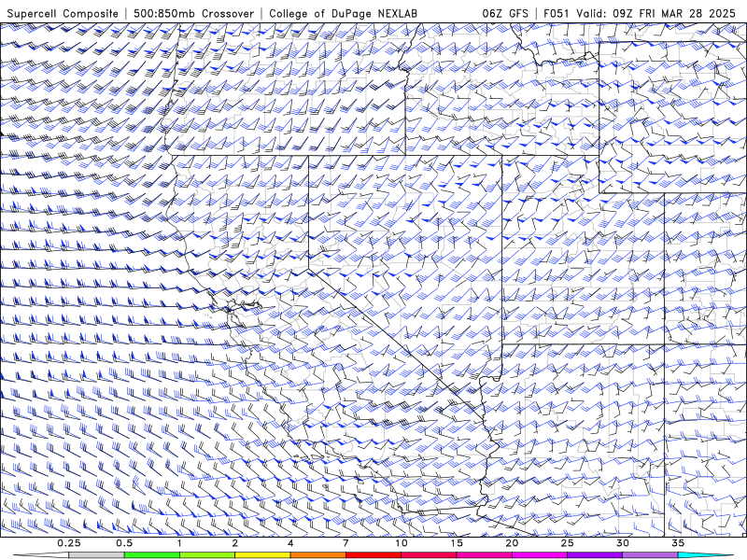747x560 pixels.
Task: Pick the cyan above-35 colorbar arrow
Action: (705, 555)
